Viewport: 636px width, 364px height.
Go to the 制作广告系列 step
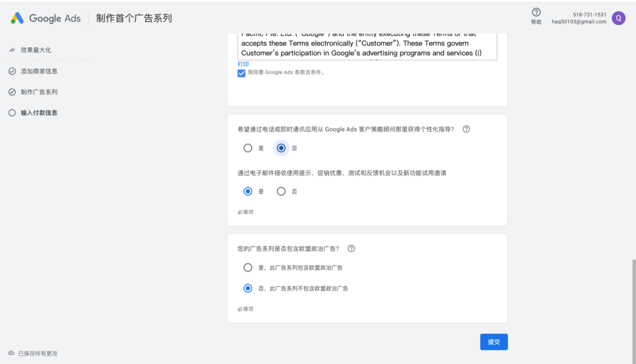click(39, 92)
